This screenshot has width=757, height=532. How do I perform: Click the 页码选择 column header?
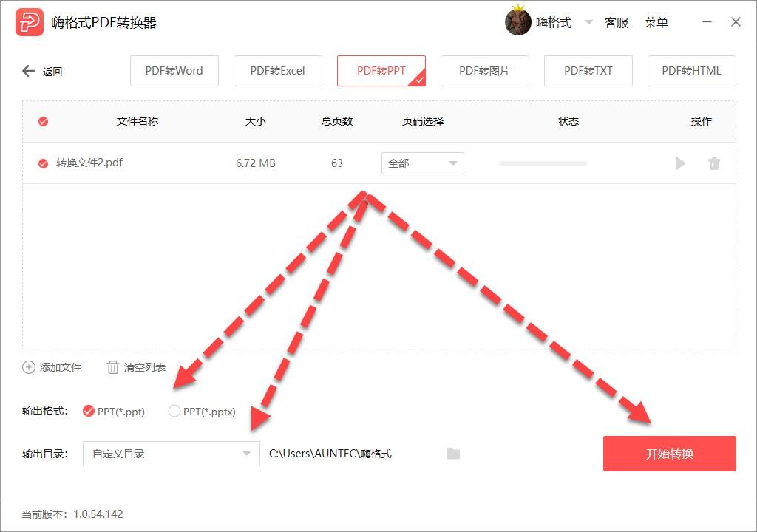coord(423,121)
